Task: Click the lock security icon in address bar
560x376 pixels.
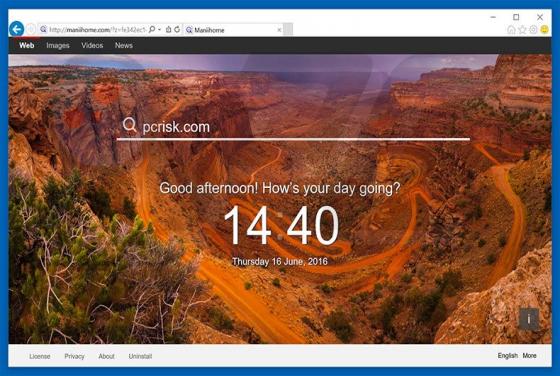Action: coord(169,30)
